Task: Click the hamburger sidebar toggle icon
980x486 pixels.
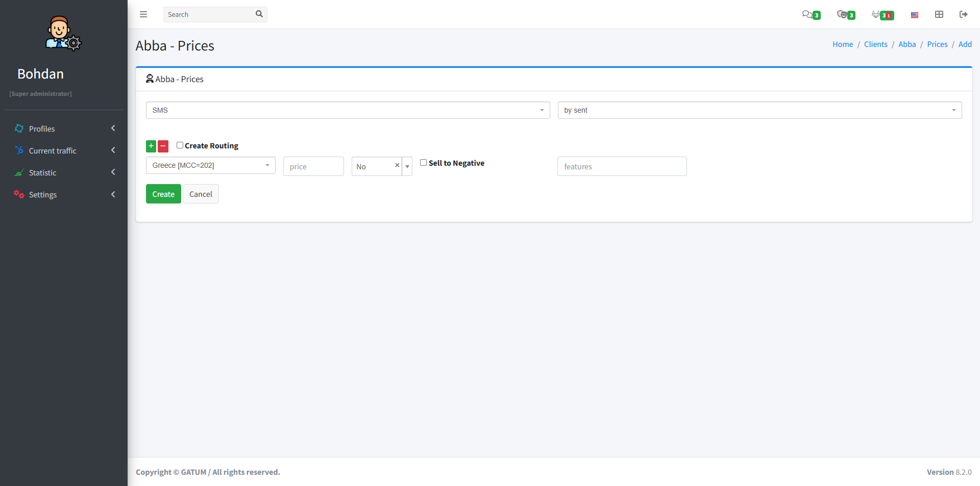Action: coord(143,14)
